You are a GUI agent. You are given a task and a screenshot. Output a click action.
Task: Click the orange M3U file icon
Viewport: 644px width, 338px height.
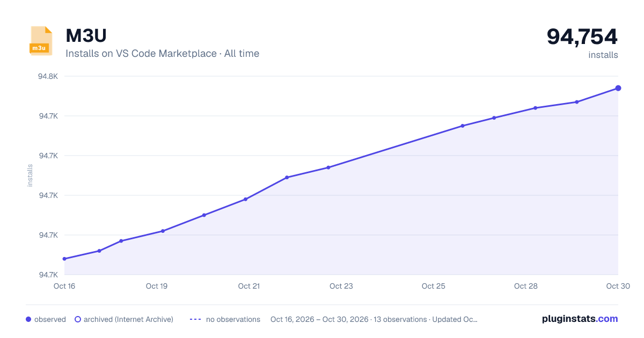[x=41, y=41]
